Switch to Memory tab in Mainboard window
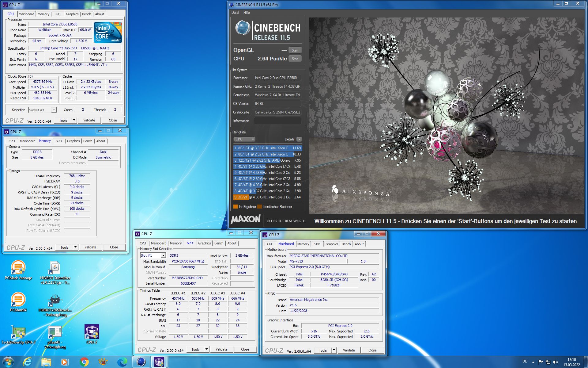 [303, 244]
